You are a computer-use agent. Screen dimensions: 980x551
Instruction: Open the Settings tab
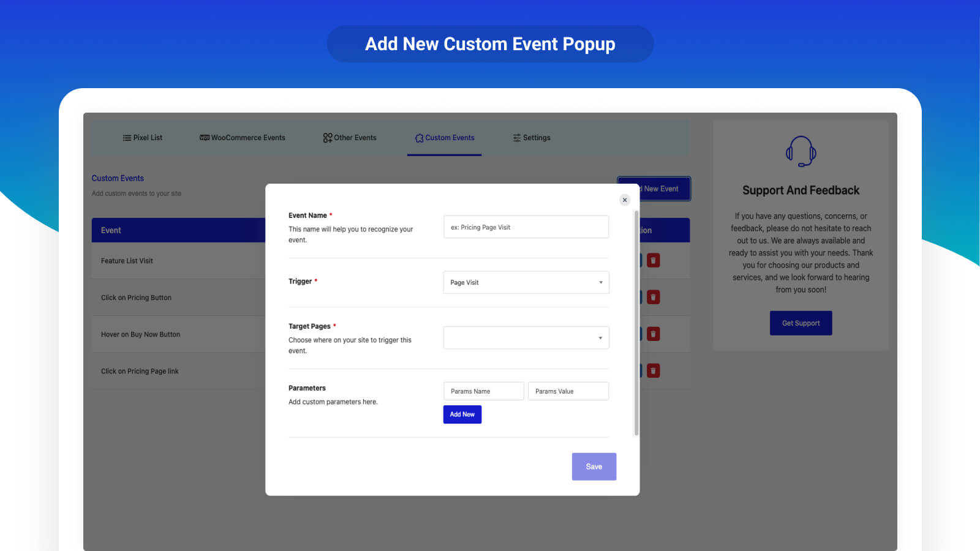pyautogui.click(x=531, y=138)
